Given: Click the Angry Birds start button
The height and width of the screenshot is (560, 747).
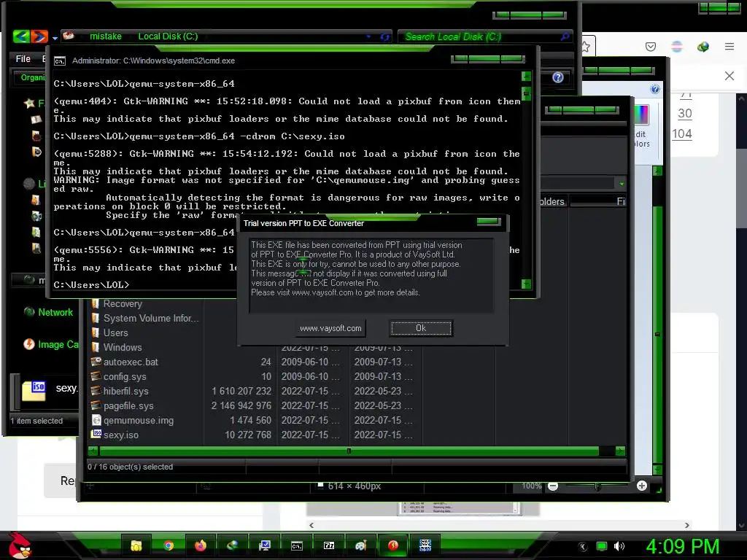Looking at the screenshot, I should point(19,545).
